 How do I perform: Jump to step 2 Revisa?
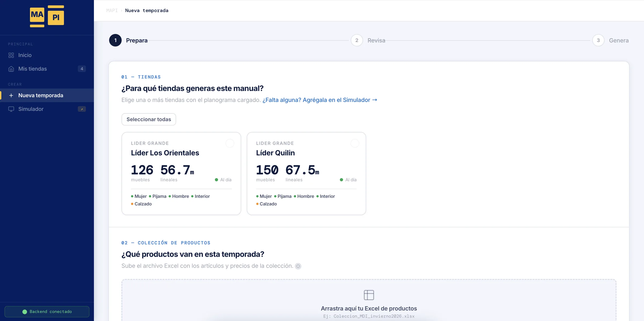coord(368,40)
